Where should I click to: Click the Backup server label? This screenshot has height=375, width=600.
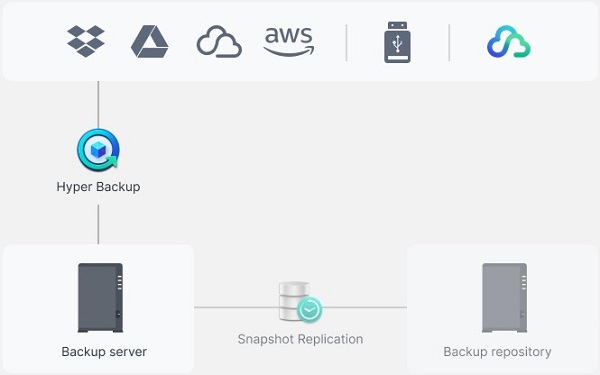click(x=104, y=352)
